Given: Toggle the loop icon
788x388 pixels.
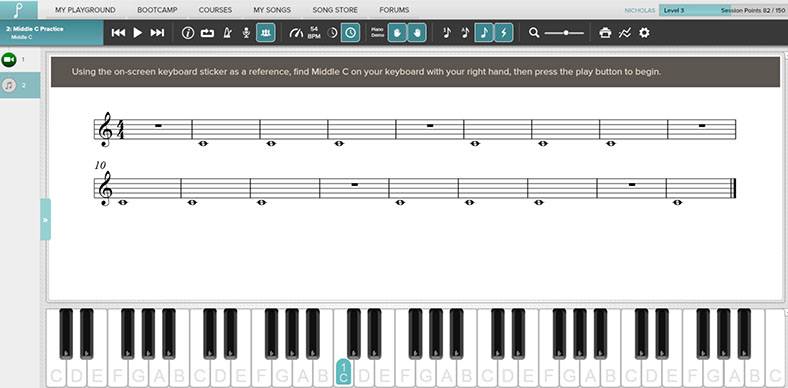Looking at the screenshot, I should pos(208,33).
